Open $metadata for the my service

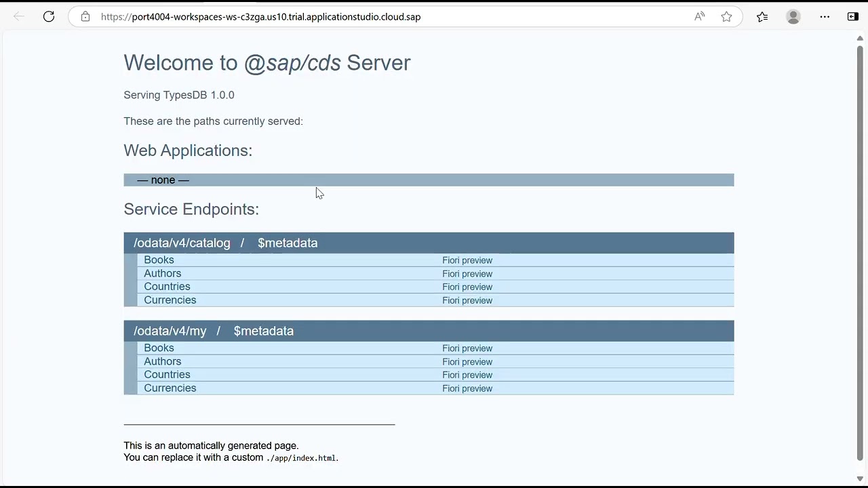point(264,331)
